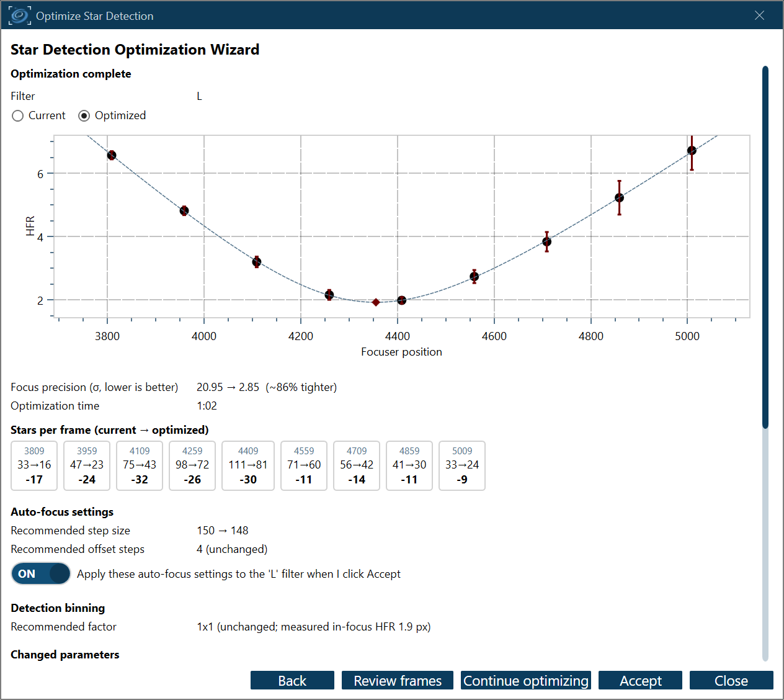The width and height of the screenshot is (784, 700).
Task: Toggle the ON switch for auto-focus settings
Action: tap(41, 574)
